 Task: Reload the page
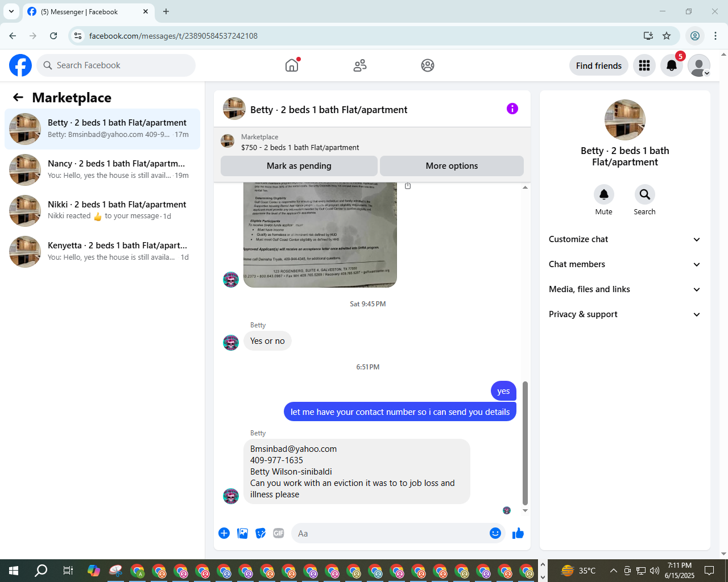53,36
